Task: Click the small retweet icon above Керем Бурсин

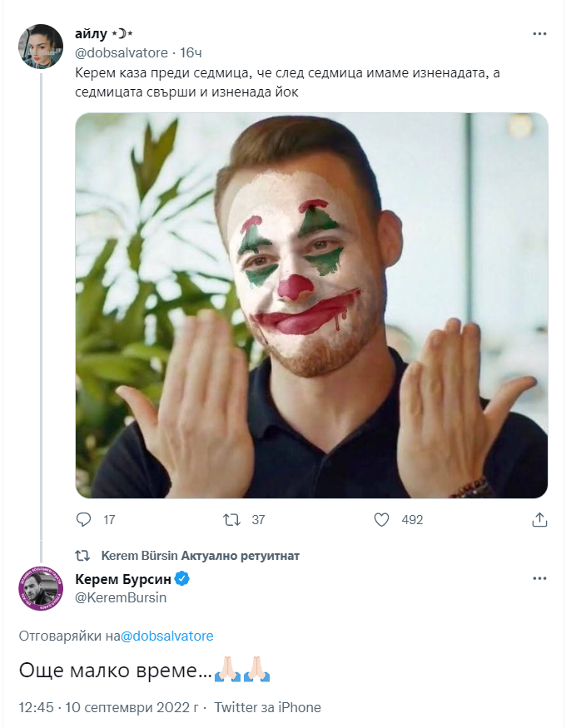Action: (82, 555)
